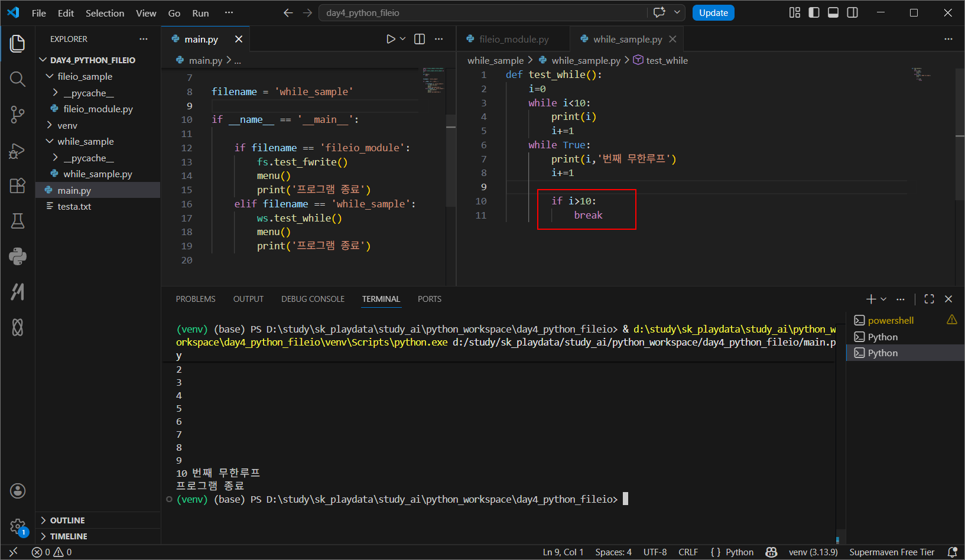Open remote window indicator in status bar
965x560 pixels.
[13, 552]
